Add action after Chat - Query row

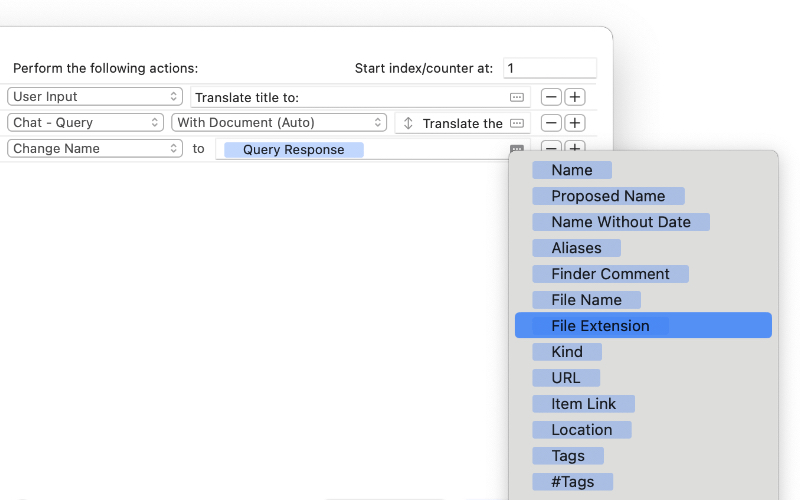575,123
